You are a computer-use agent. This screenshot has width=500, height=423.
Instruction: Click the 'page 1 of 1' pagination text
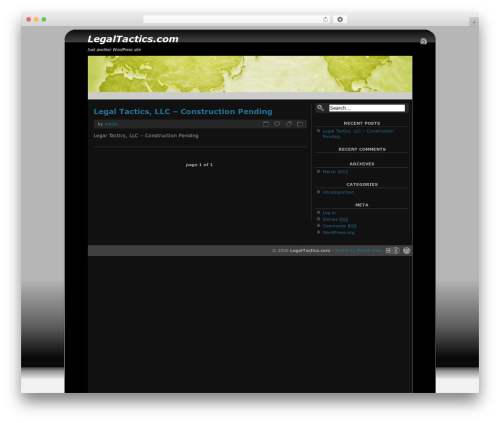[x=199, y=165]
